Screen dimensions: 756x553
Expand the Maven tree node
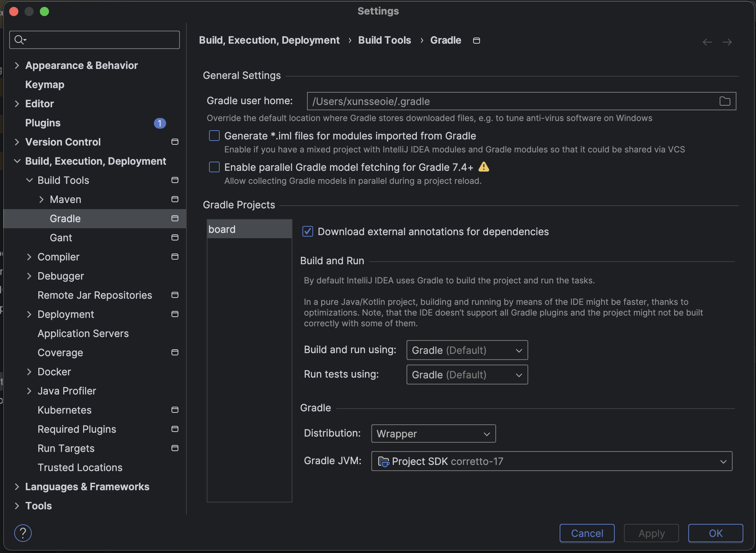(41, 200)
